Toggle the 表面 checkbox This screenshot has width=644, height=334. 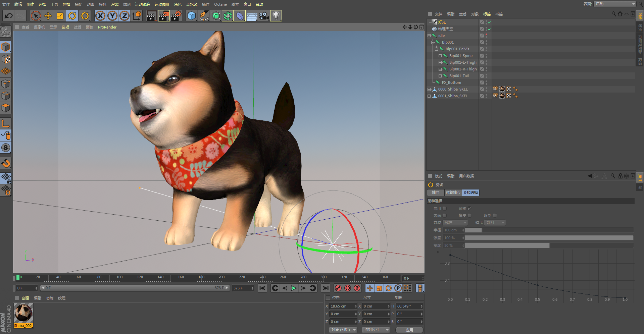point(444,216)
